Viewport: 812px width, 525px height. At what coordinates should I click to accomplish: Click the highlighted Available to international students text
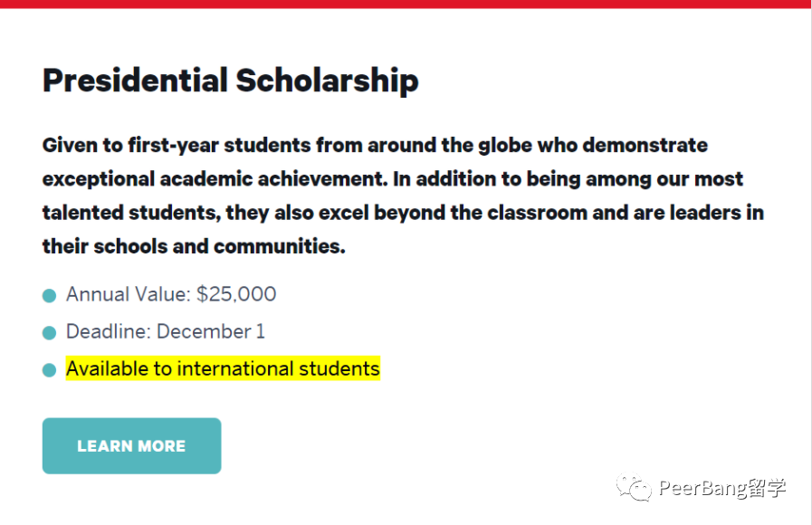pos(223,368)
